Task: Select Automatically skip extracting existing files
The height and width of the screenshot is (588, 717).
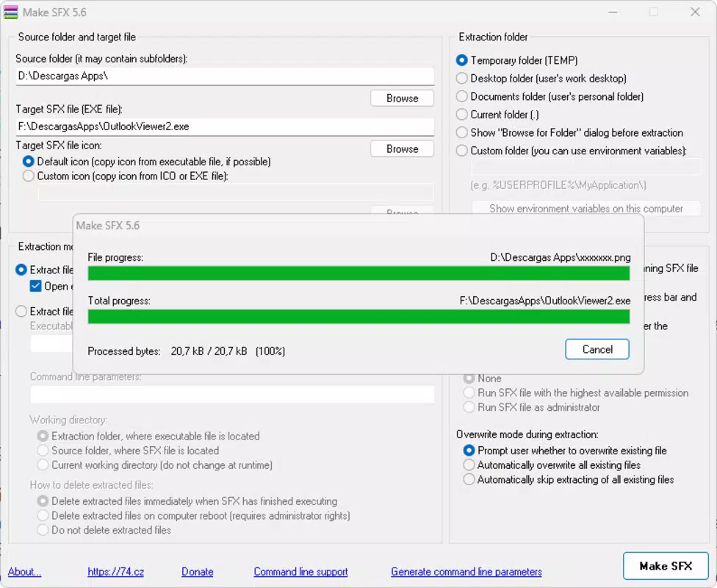Action: (569, 479)
